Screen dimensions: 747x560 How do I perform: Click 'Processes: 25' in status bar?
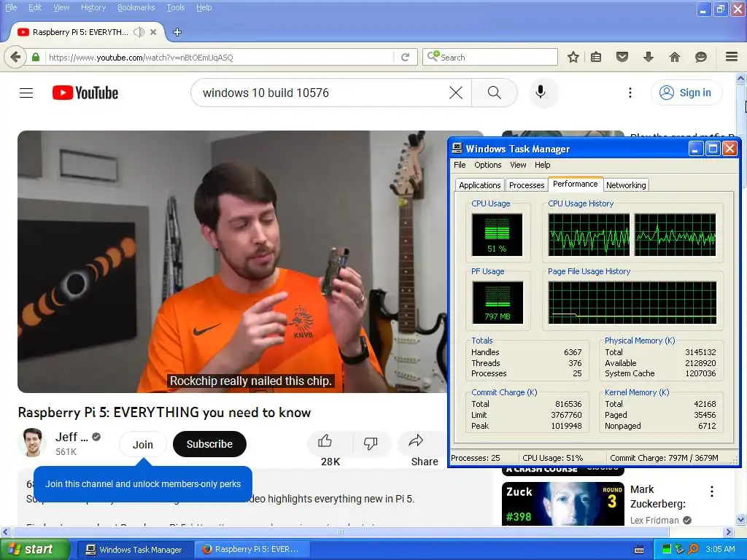pyautogui.click(x=476, y=458)
